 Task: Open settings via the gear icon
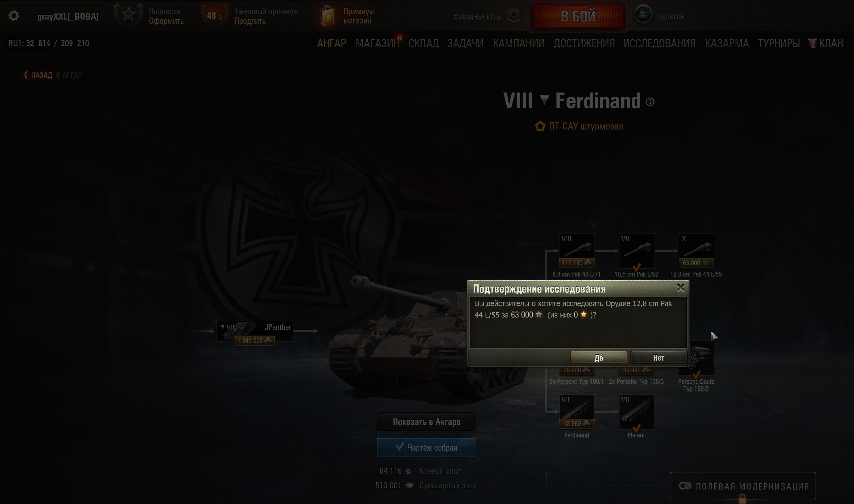tap(14, 16)
